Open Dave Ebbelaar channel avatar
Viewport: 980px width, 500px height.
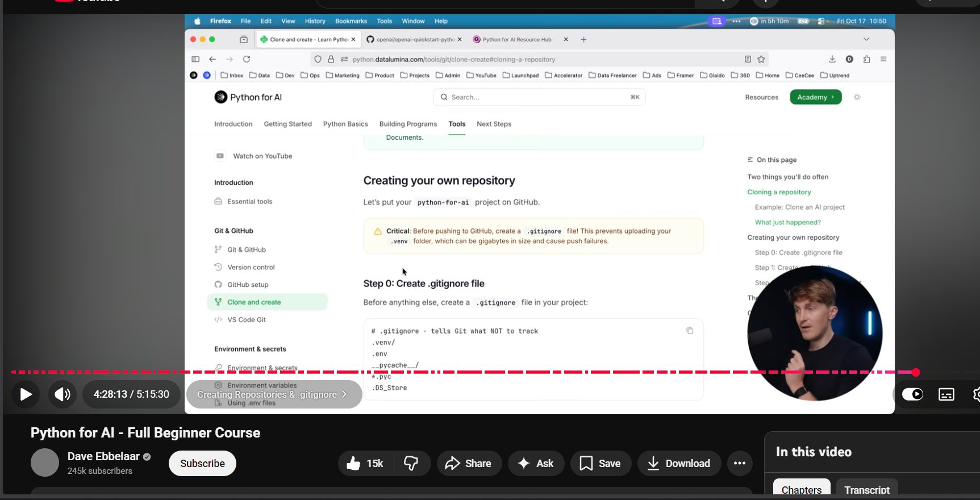coord(45,463)
